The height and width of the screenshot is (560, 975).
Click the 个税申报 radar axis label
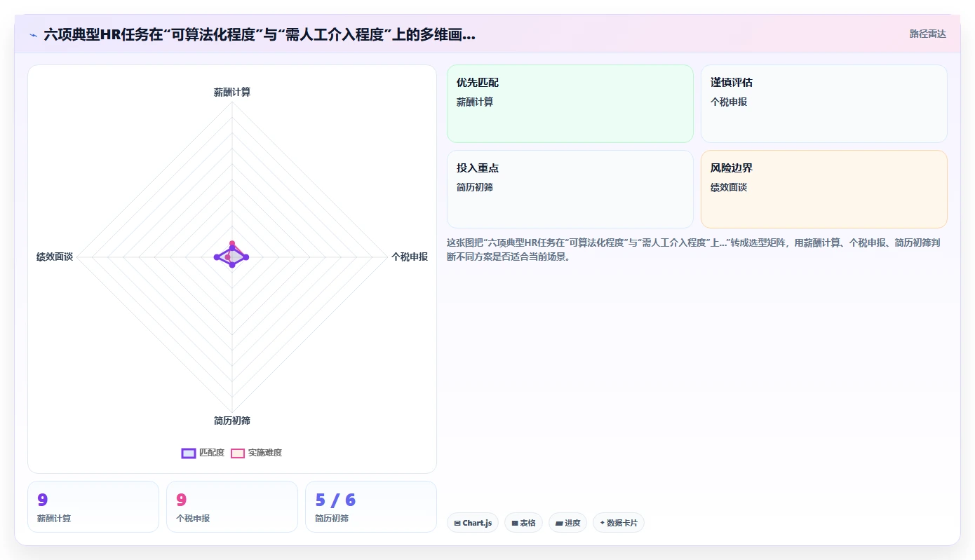pos(410,257)
